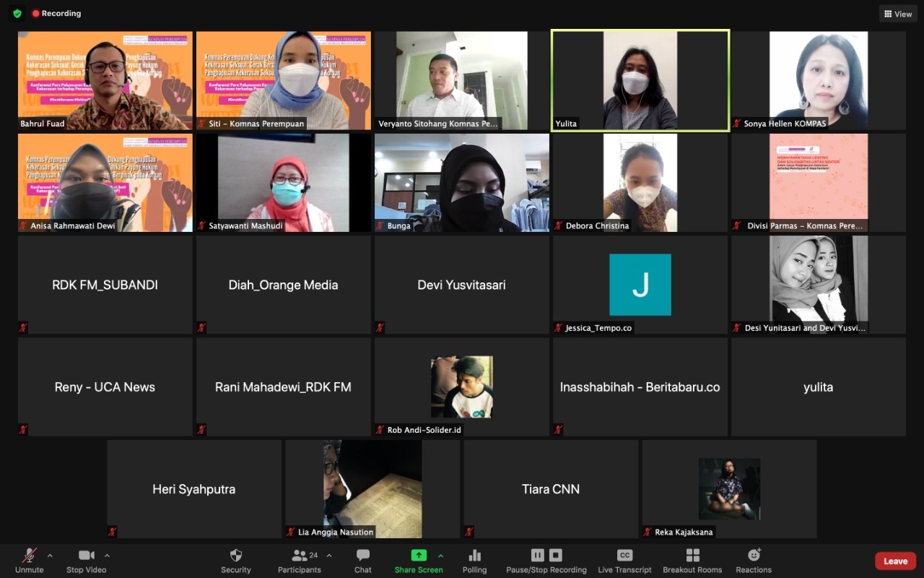Screen dimensions: 924x578
Task: Click the green Share Screen icon
Action: click(419, 556)
